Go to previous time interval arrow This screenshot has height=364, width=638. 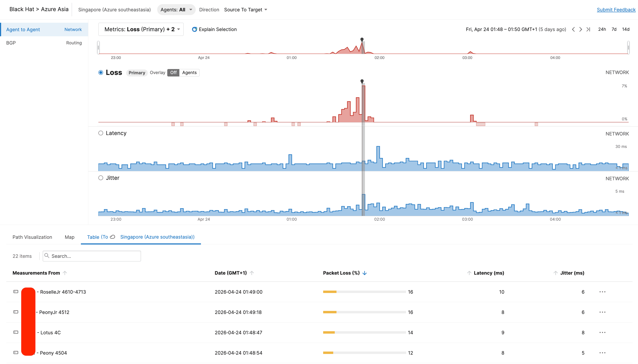pyautogui.click(x=573, y=29)
